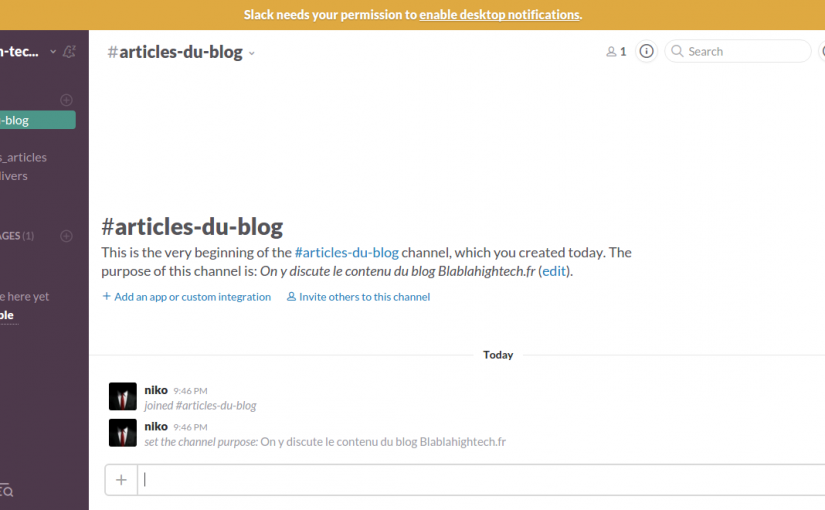The image size is (825, 510).
Task: Add a new direct message plus icon
Action: (x=66, y=236)
